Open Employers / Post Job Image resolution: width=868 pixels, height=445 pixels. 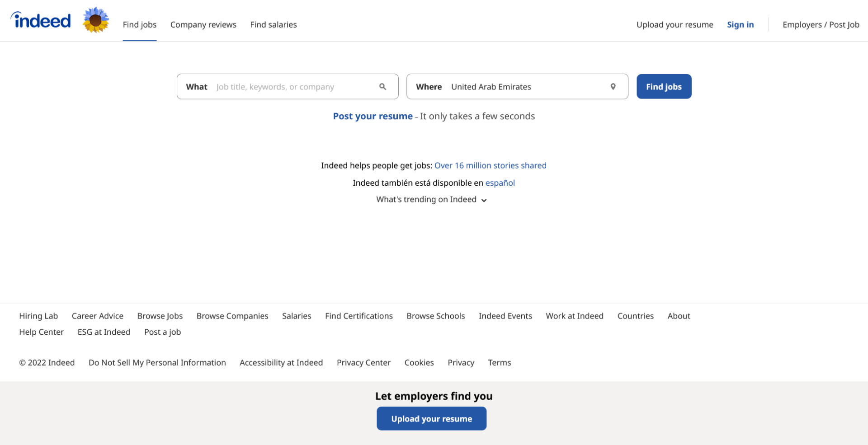coord(821,24)
